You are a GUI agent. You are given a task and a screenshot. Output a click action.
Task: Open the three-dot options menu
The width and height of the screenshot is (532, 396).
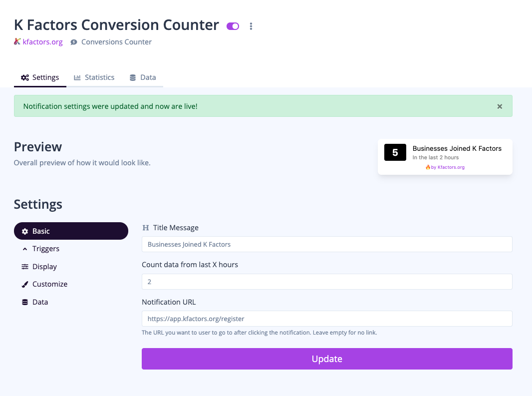pyautogui.click(x=251, y=26)
